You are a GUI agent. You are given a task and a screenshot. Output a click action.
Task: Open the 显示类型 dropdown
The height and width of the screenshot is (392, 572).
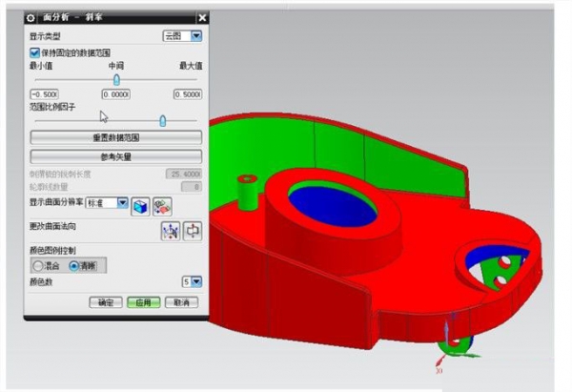(196, 36)
